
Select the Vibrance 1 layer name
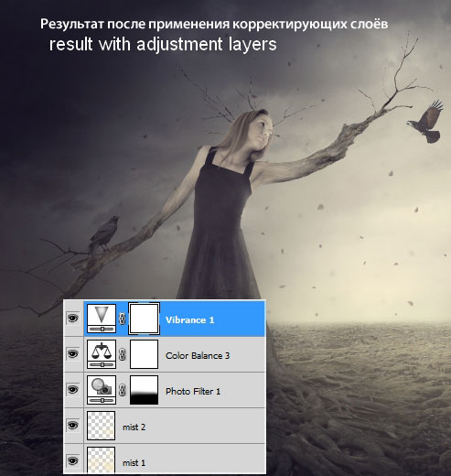point(190,319)
